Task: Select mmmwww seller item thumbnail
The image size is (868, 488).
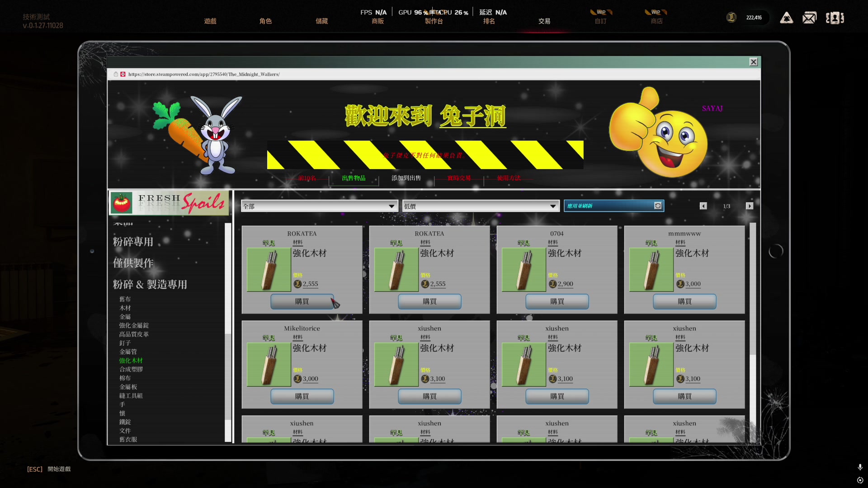Action: pyautogui.click(x=651, y=270)
